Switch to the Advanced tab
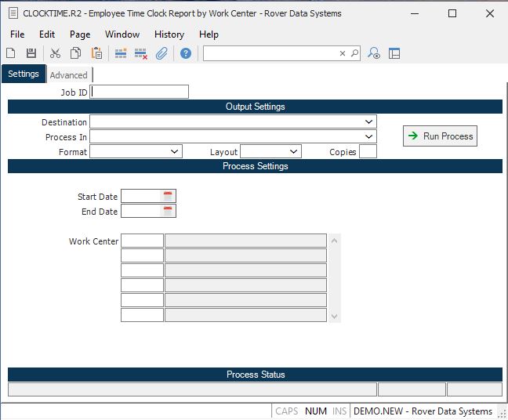Viewport: 508px width, 420px height. (69, 75)
